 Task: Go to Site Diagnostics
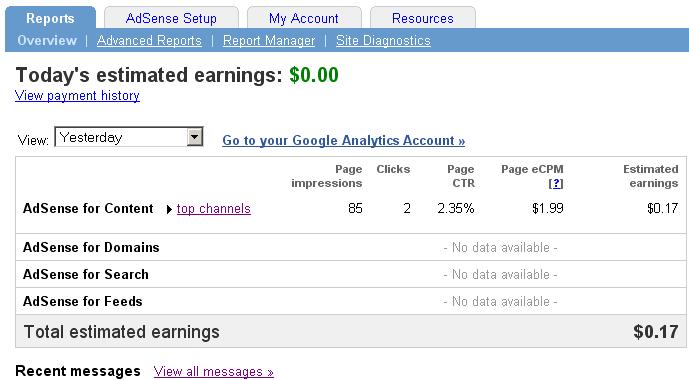tap(383, 40)
